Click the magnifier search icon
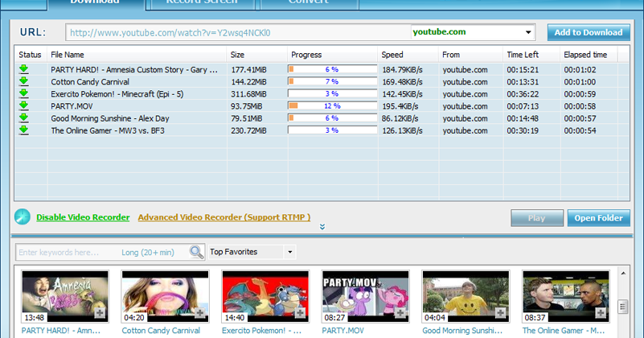Screen dimensions: 644x338 pos(196,252)
